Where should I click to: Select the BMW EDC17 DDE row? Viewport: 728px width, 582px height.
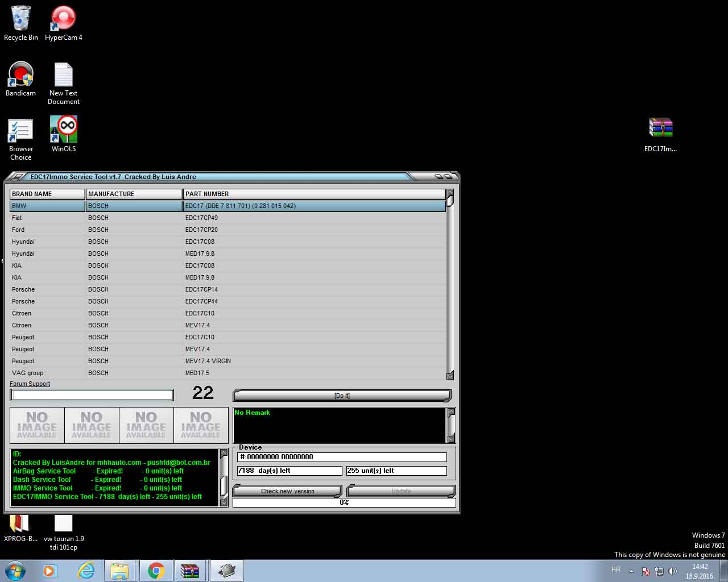227,206
